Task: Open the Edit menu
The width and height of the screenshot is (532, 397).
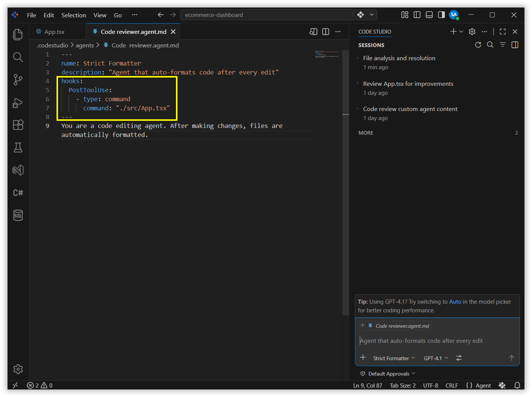Action: [49, 15]
